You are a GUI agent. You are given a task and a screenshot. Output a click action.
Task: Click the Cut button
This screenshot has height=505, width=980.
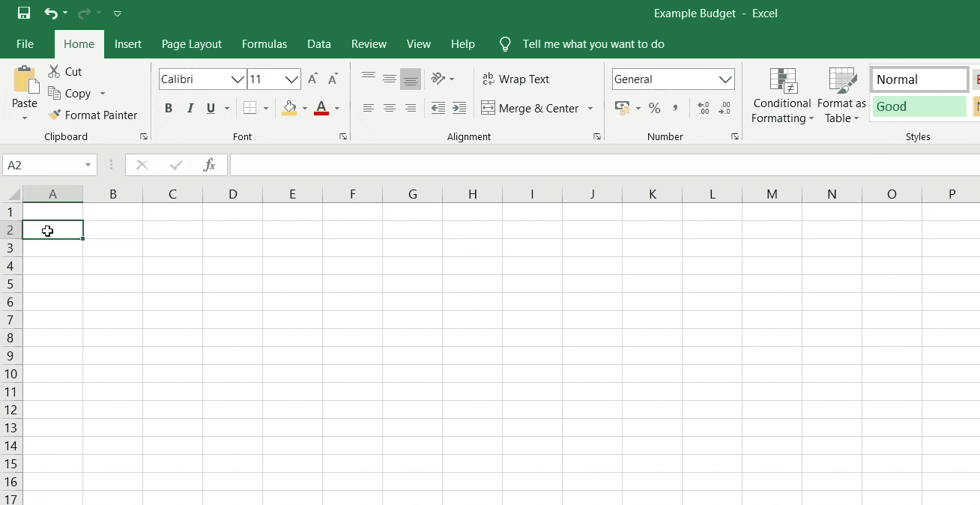pos(65,72)
